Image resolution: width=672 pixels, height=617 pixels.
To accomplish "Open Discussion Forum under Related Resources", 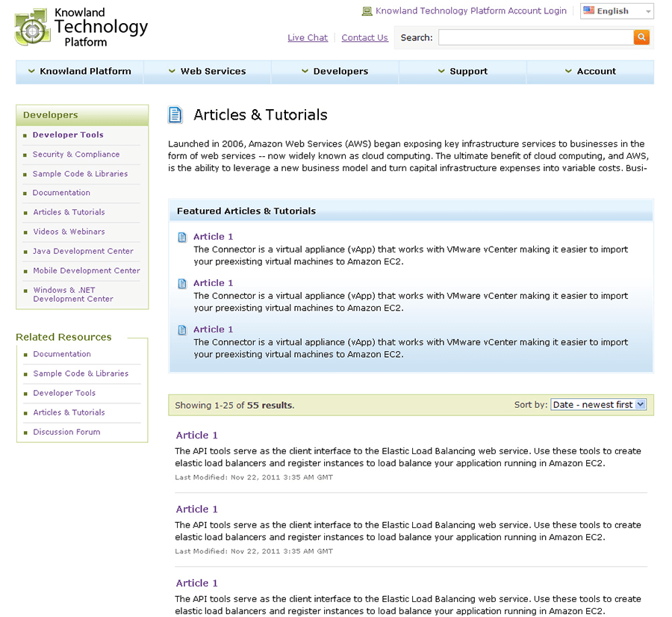I will 67,432.
